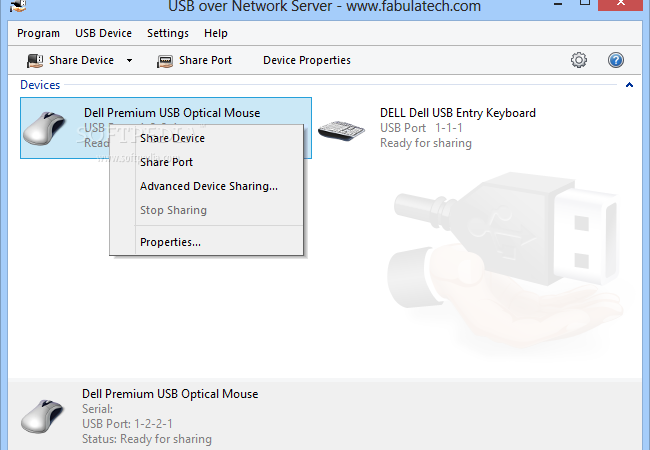Screen dimensions: 650x450
Task: Click the Share Device toolbar icon
Action: point(35,60)
